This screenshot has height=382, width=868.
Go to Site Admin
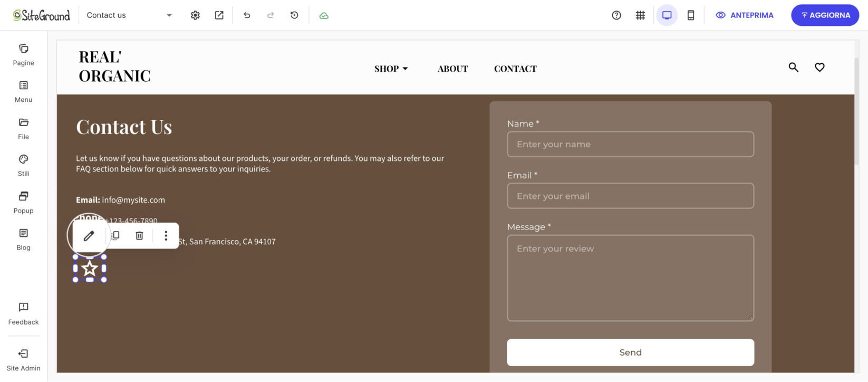point(23,360)
